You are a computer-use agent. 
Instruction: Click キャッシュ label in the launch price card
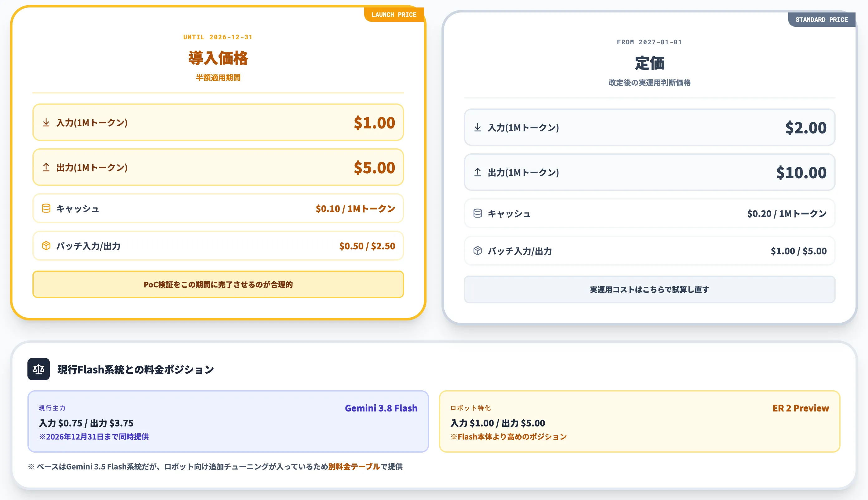[78, 209]
